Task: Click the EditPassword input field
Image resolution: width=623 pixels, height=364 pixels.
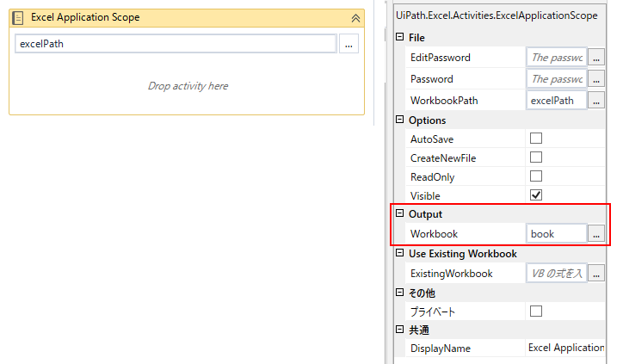Action: click(x=556, y=58)
